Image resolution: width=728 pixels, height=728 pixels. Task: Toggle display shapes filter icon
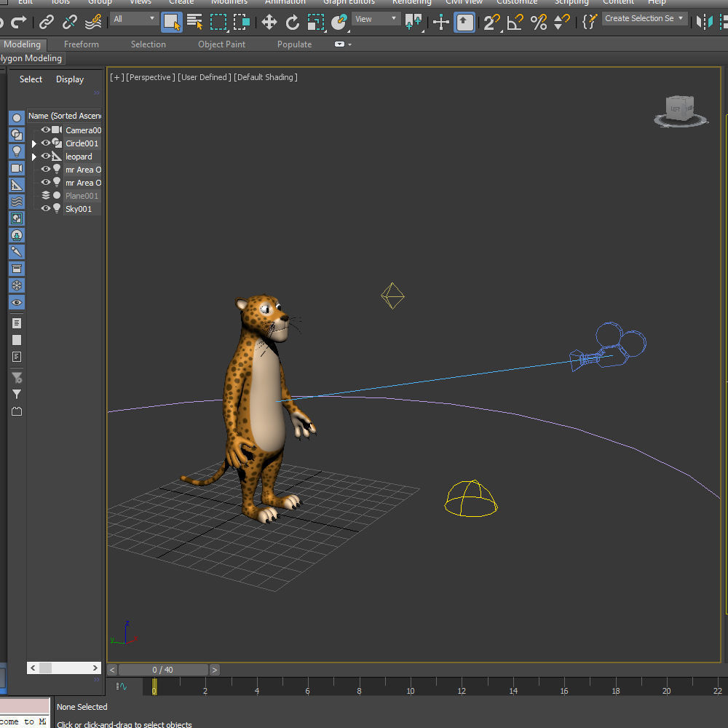pyautogui.click(x=17, y=135)
